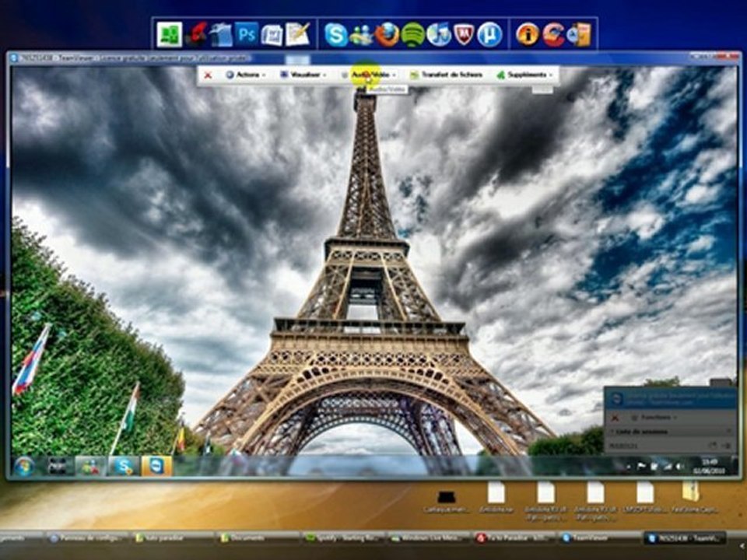Open Messenger icon on remote taskbar

tap(90, 466)
